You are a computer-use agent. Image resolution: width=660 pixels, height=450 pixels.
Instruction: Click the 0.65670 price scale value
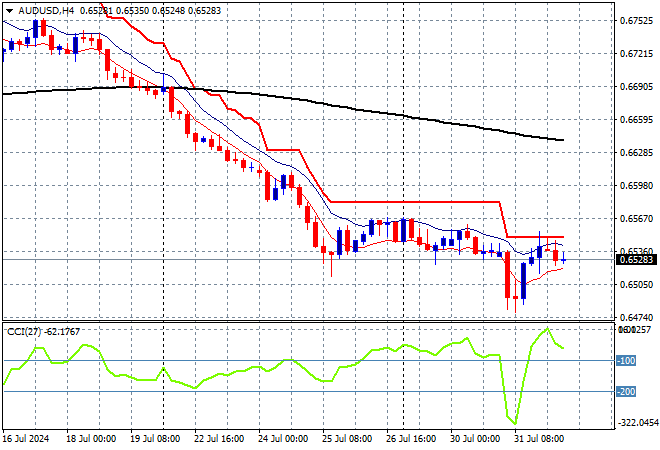(636, 218)
